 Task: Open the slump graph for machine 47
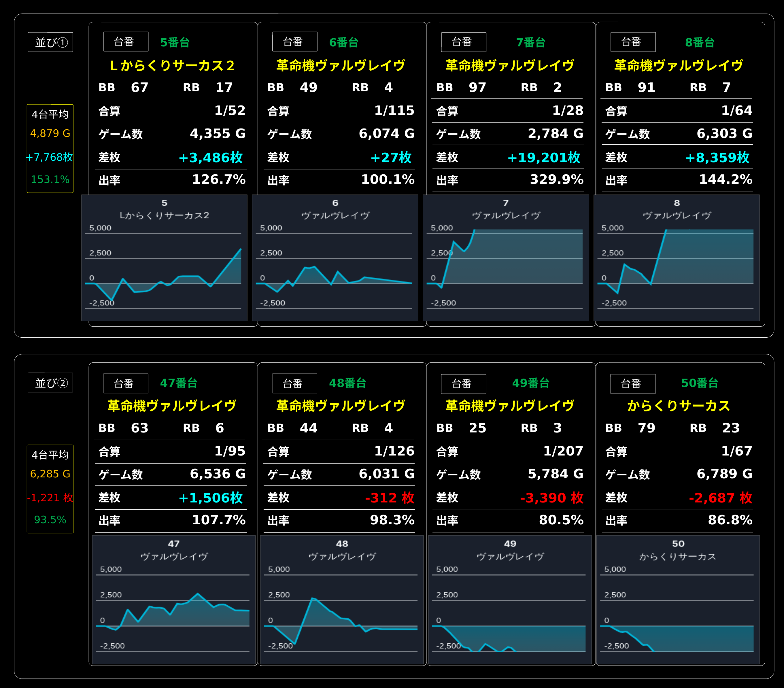174,600
